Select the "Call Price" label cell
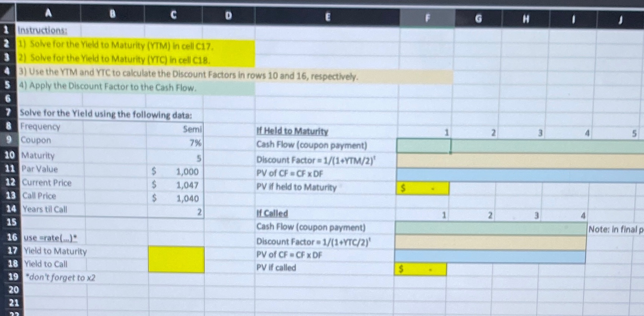Screen dimensions: 644x316 pyautogui.click(x=39, y=196)
